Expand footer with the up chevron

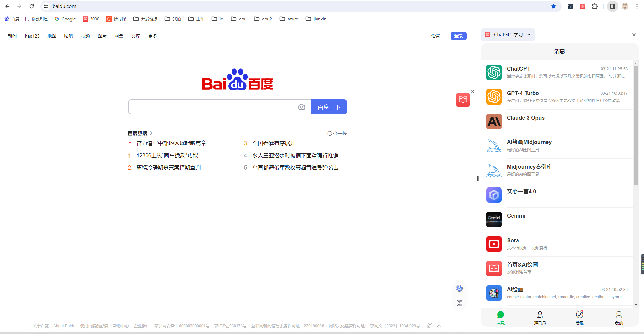coord(439,326)
